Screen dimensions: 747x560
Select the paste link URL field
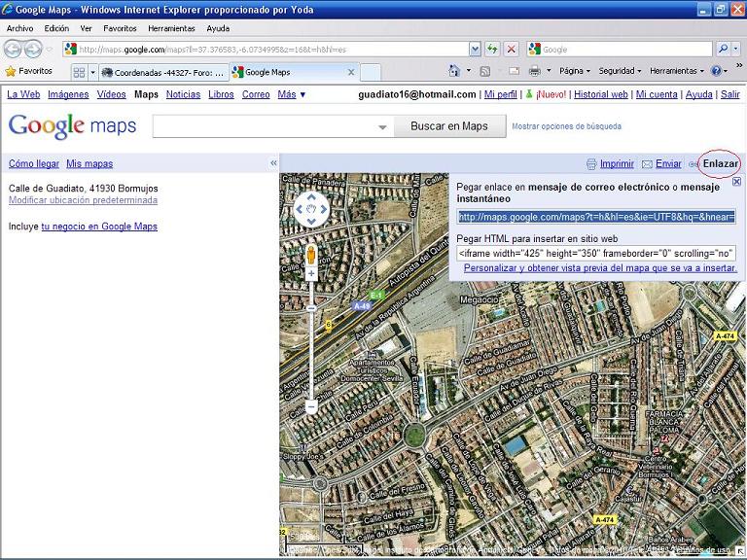pos(596,217)
